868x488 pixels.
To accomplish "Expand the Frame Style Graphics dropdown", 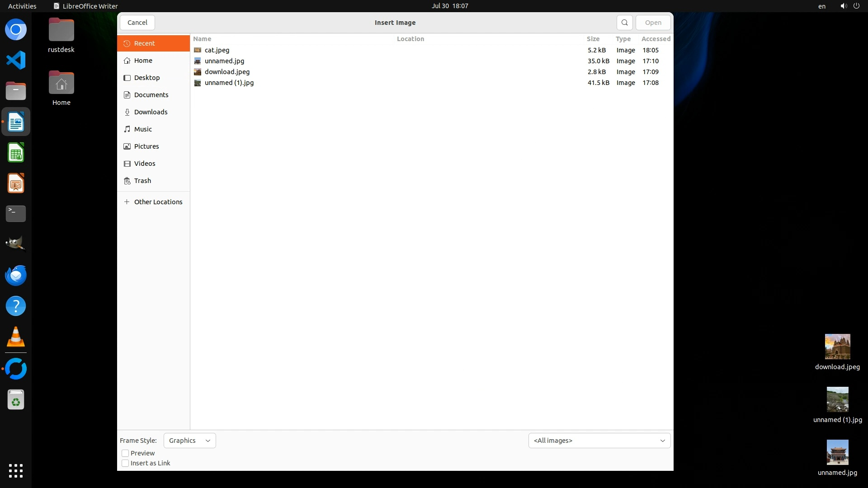I will [189, 441].
